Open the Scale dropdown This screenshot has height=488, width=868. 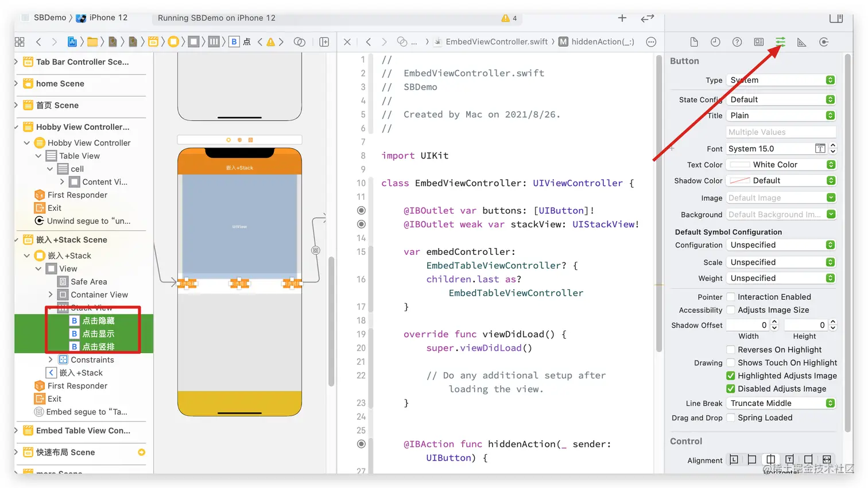(x=781, y=262)
